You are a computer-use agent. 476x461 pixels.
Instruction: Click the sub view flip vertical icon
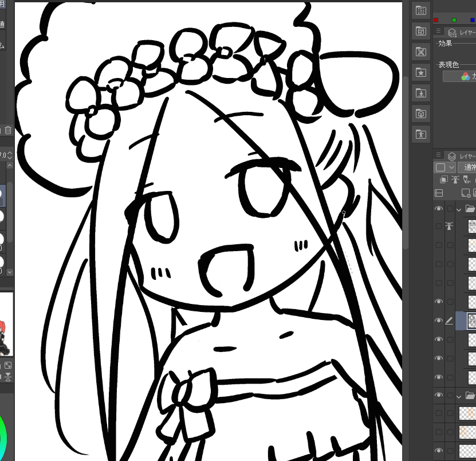[8, 377]
